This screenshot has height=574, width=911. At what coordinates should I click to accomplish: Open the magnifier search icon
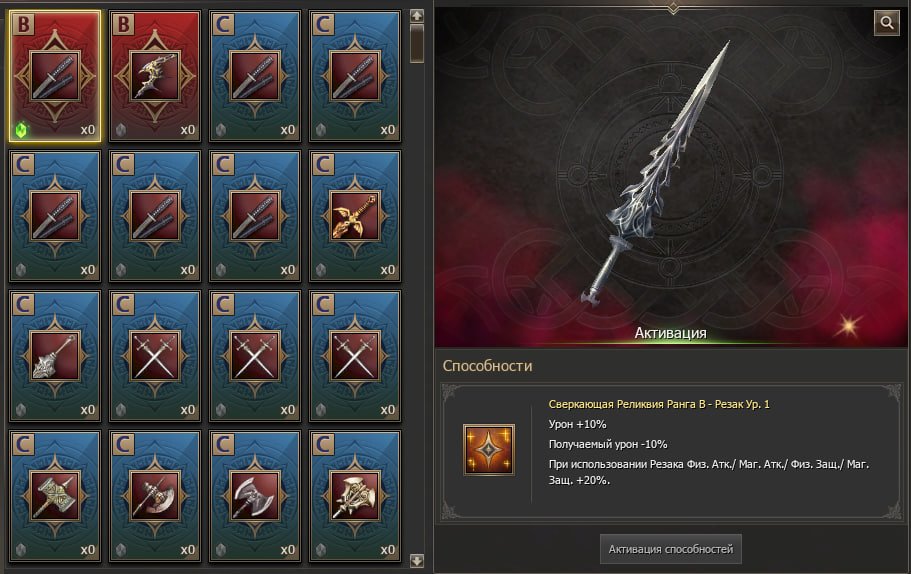pos(887,23)
